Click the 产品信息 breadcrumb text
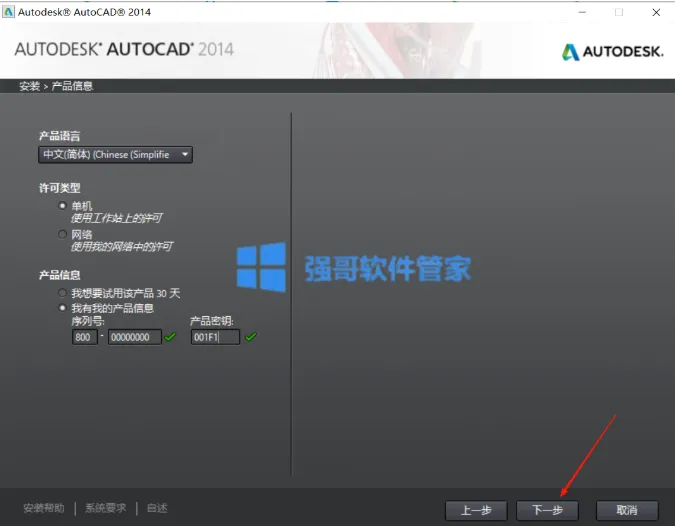This screenshot has width=675, height=526. click(72, 86)
